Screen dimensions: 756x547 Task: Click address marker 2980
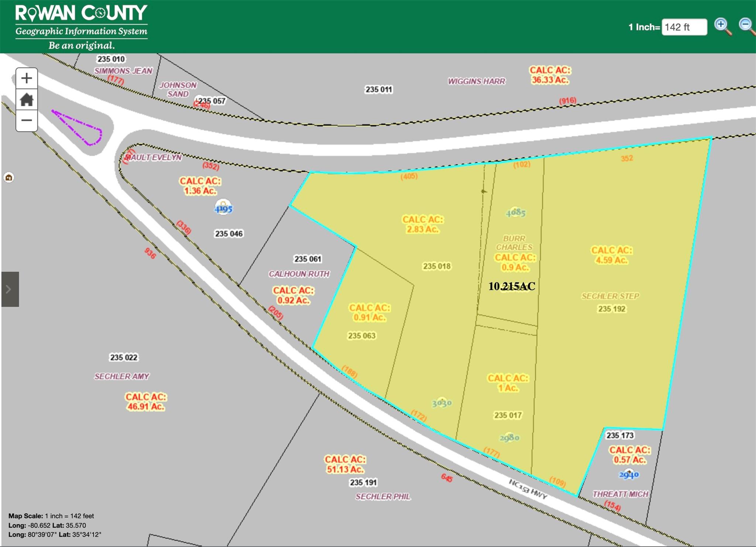pyautogui.click(x=509, y=437)
